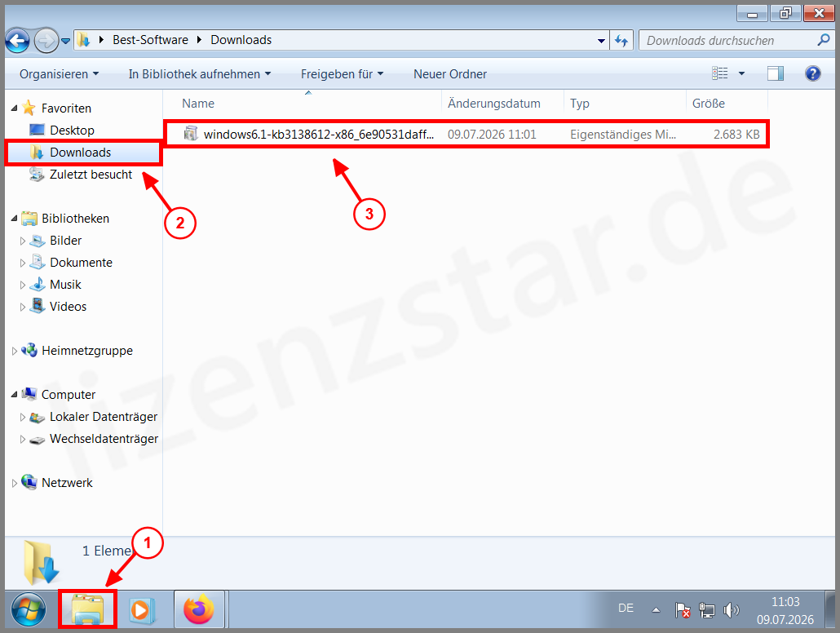The height and width of the screenshot is (633, 840).
Task: Open Downloads under Favoriten
Action: tap(81, 153)
